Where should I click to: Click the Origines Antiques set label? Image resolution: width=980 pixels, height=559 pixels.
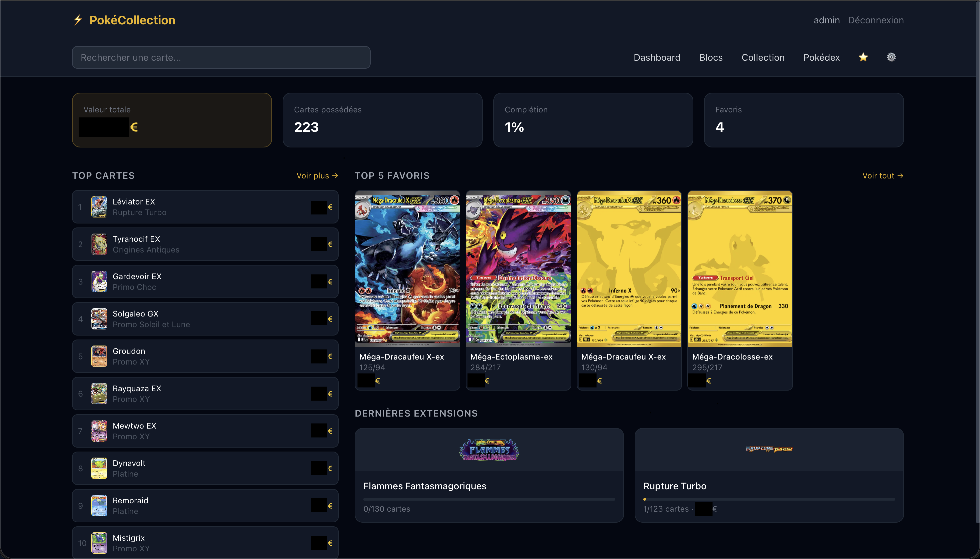click(x=146, y=249)
